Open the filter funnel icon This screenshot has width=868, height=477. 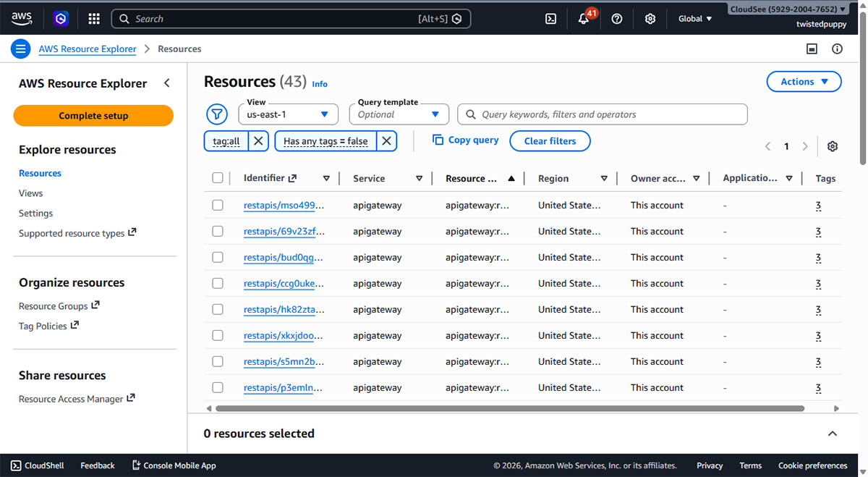tap(217, 114)
